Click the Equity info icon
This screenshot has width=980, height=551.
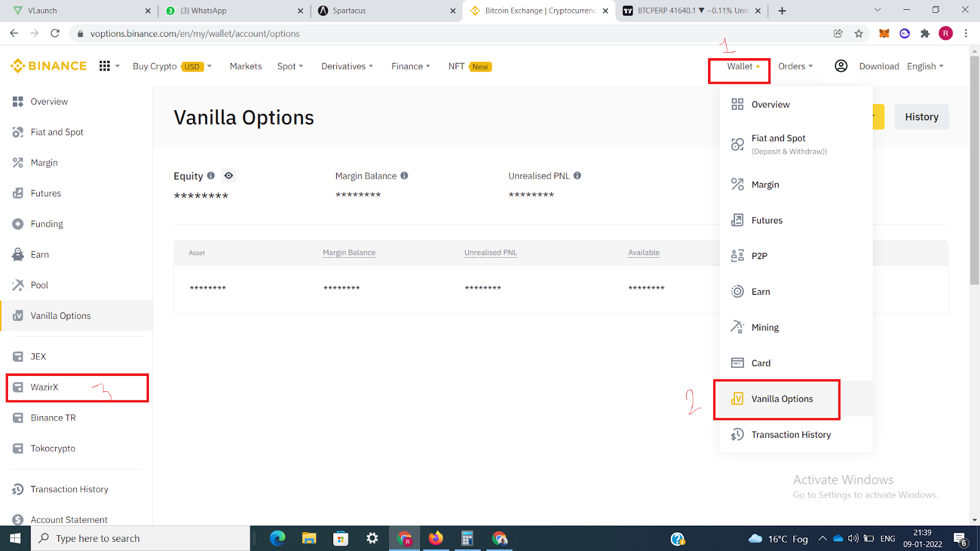point(211,176)
